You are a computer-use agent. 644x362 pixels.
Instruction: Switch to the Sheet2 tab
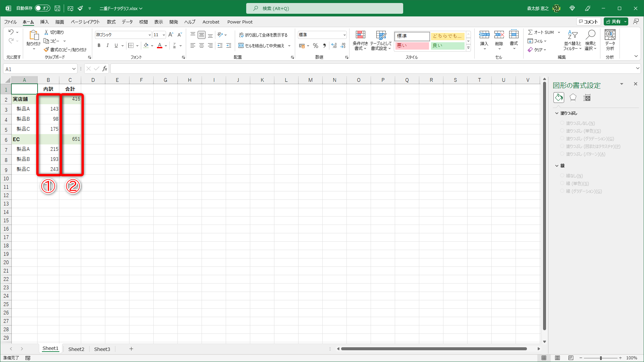pyautogui.click(x=76, y=349)
